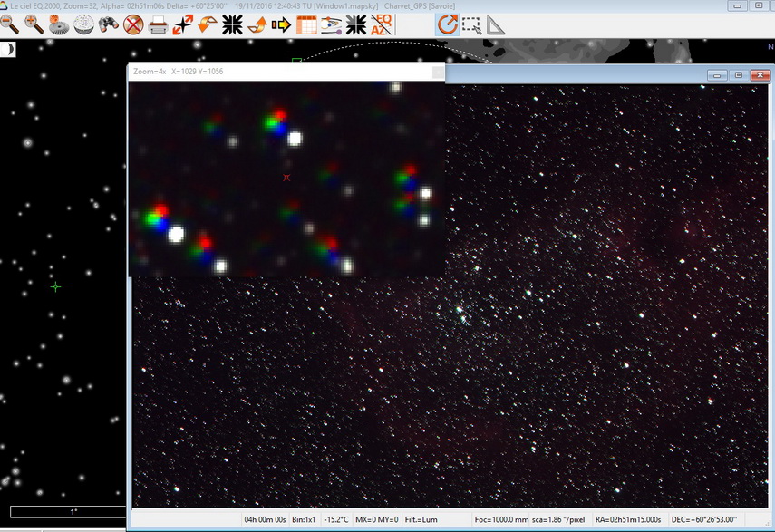Close the Zoom=4x preview panel
This screenshot has height=532, width=775.
[438, 72]
